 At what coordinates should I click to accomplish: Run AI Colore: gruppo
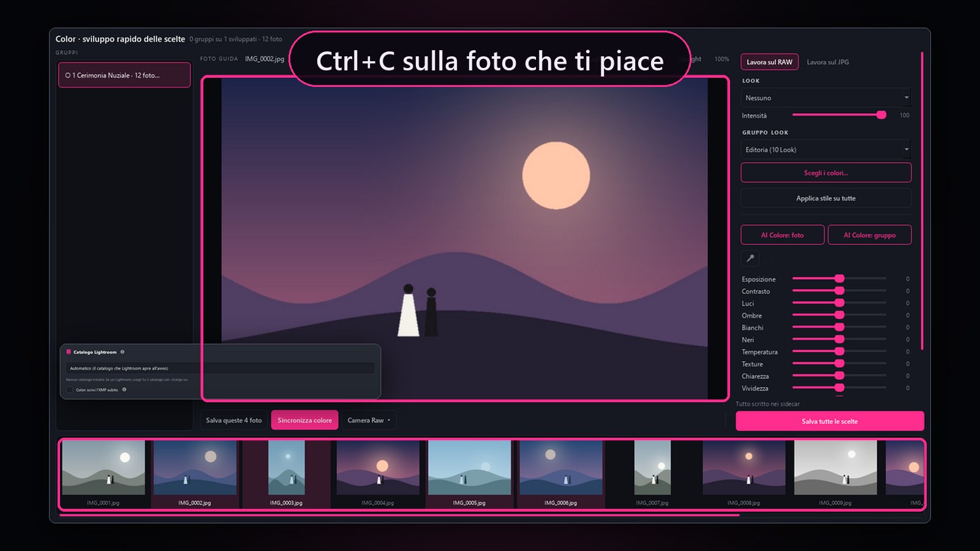coord(869,235)
